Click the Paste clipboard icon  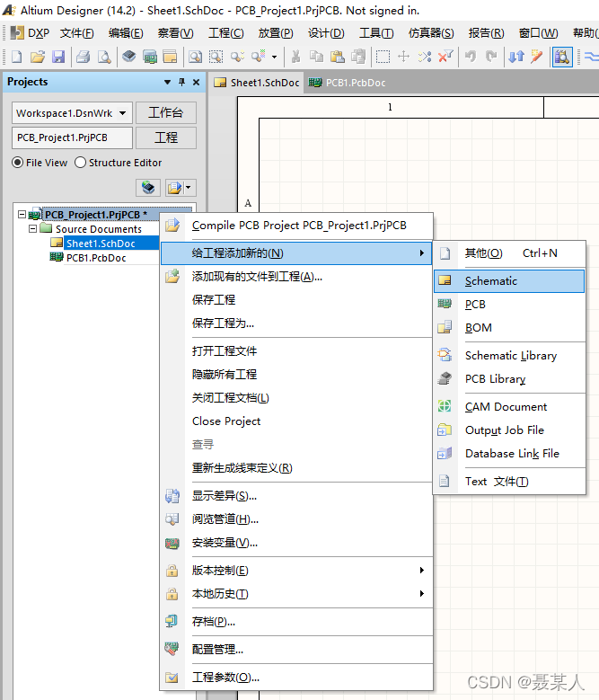pos(337,57)
